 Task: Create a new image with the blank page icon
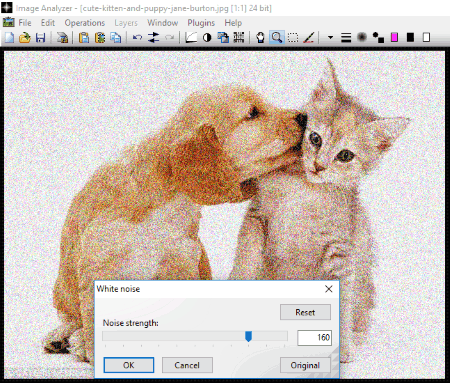tap(9, 37)
